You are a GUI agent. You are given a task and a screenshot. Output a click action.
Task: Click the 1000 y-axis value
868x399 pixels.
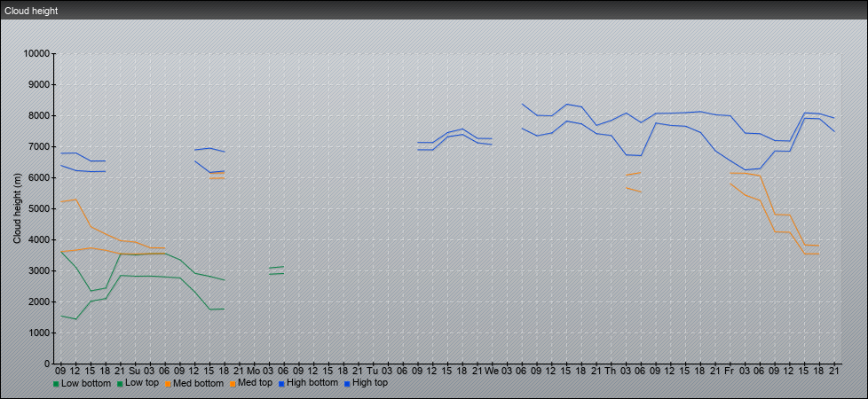pos(39,332)
